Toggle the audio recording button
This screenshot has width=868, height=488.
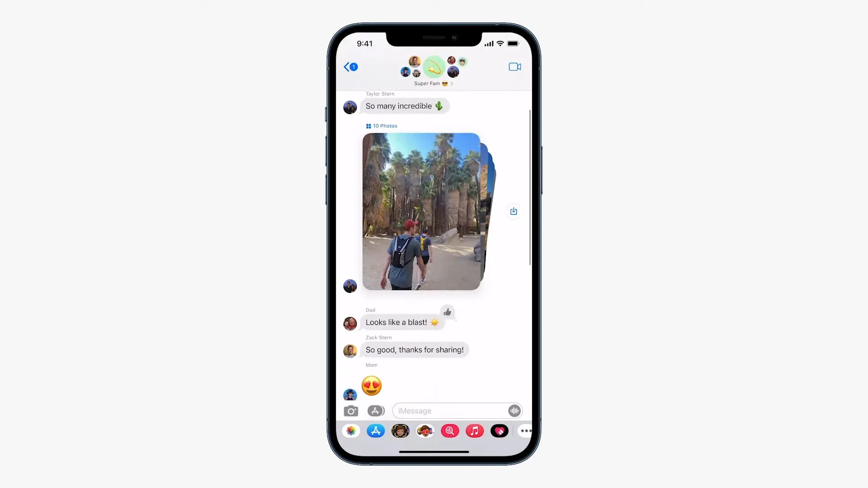[x=514, y=411]
